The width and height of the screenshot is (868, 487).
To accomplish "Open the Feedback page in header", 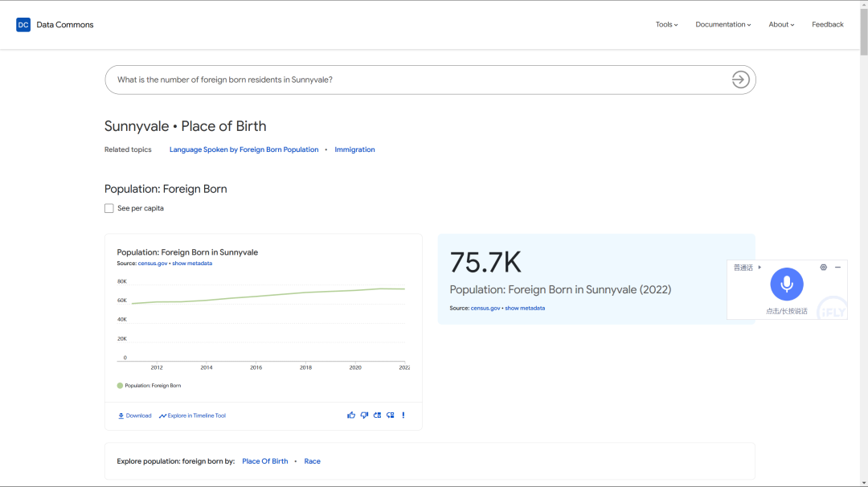I will (x=827, y=25).
